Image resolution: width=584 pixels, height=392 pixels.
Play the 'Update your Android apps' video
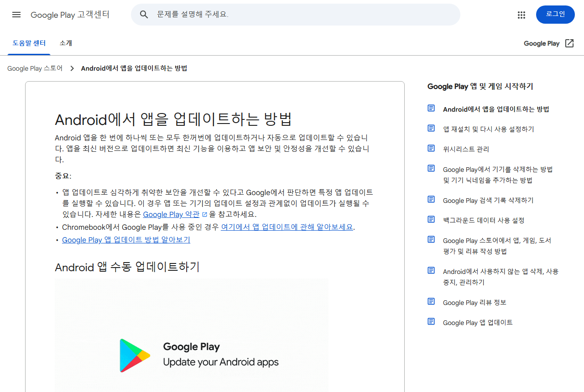click(192, 335)
